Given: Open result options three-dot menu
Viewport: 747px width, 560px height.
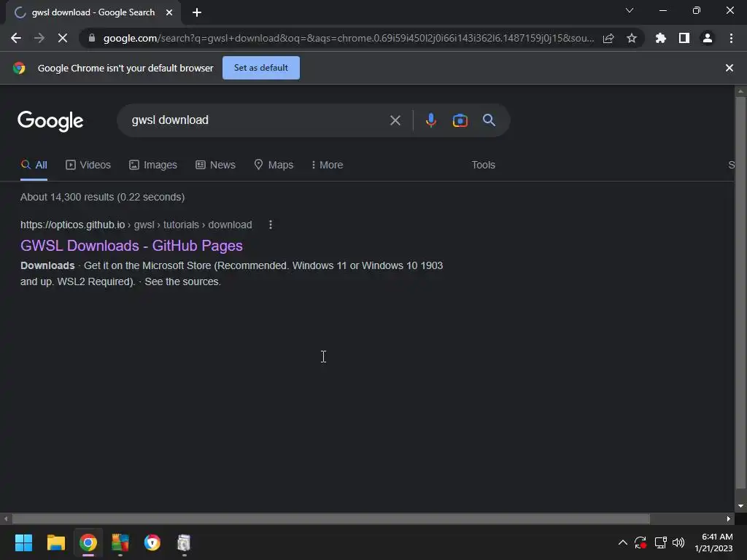Looking at the screenshot, I should [271, 225].
